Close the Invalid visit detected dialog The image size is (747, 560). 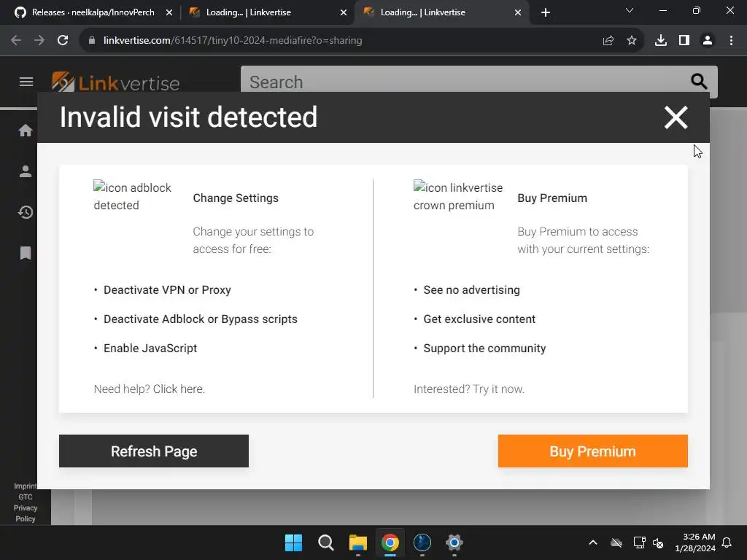click(x=676, y=117)
